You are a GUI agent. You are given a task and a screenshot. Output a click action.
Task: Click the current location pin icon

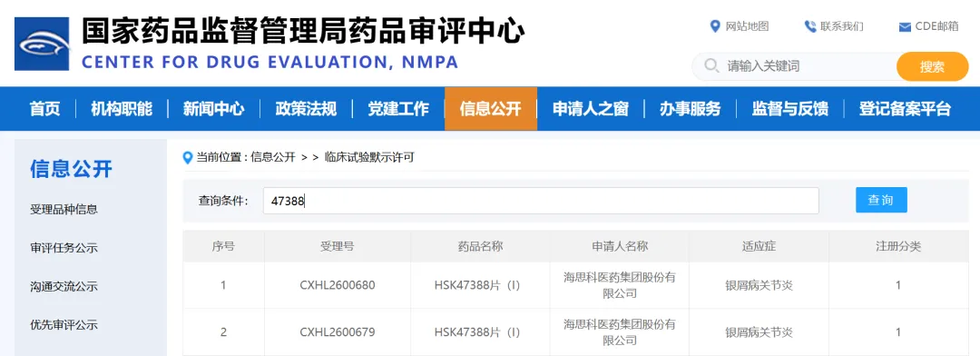click(188, 158)
